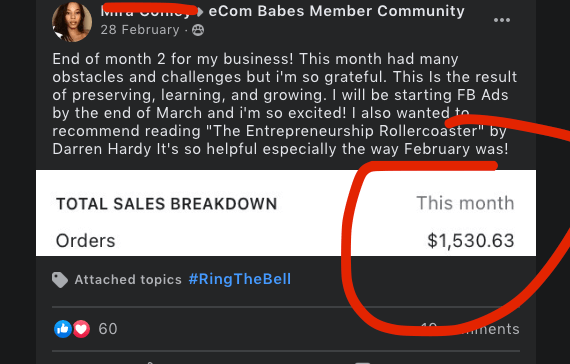Click the tag icon beside Attached topics
The height and width of the screenshot is (364, 570).
click(60, 280)
